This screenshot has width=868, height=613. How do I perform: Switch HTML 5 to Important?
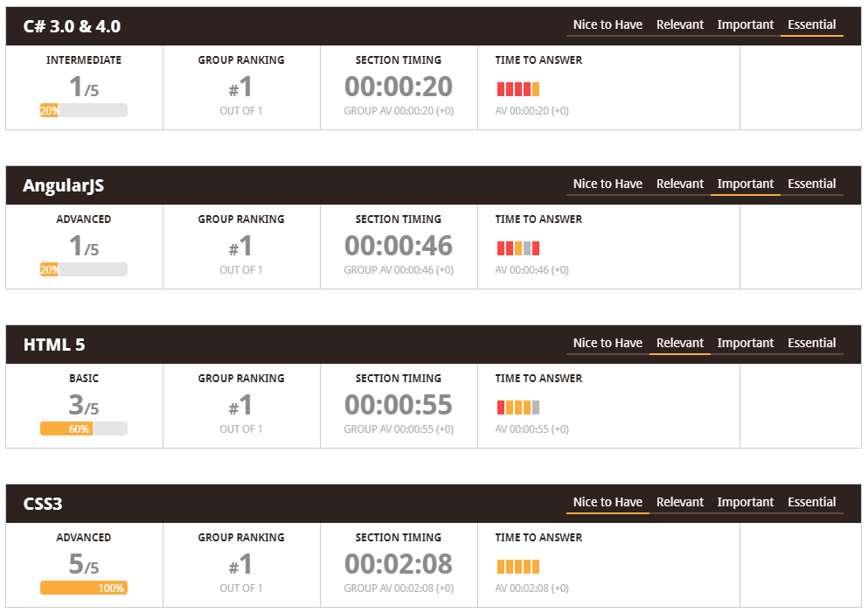[x=745, y=344]
